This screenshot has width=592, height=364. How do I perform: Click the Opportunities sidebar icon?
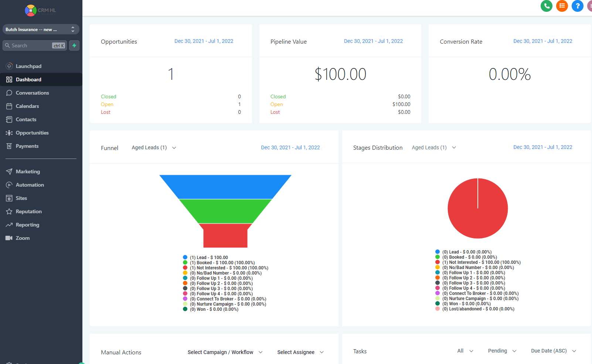9,132
